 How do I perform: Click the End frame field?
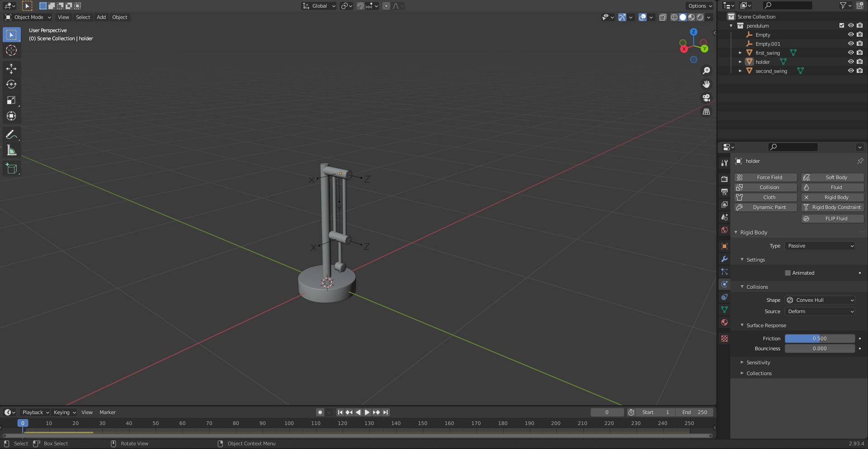695,412
